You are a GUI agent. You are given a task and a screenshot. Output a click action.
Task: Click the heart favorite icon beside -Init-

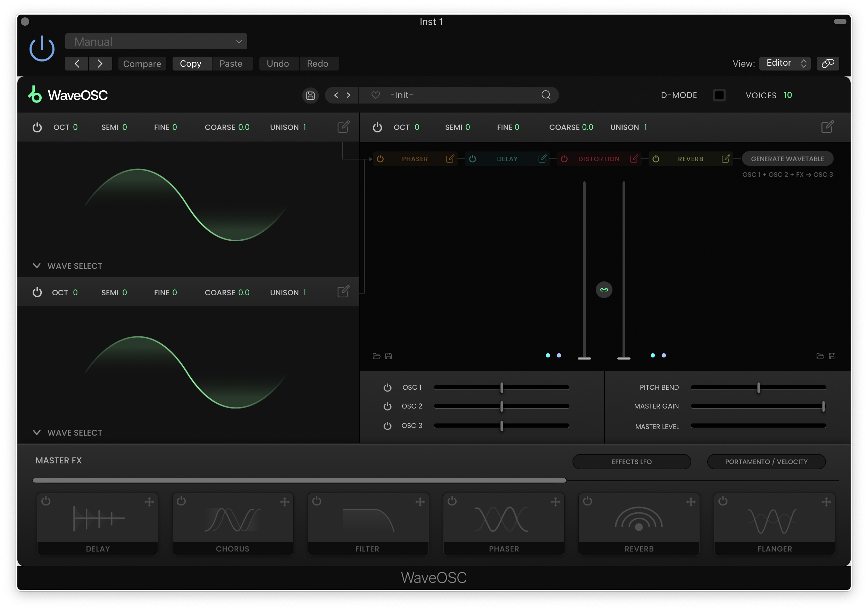(x=375, y=95)
